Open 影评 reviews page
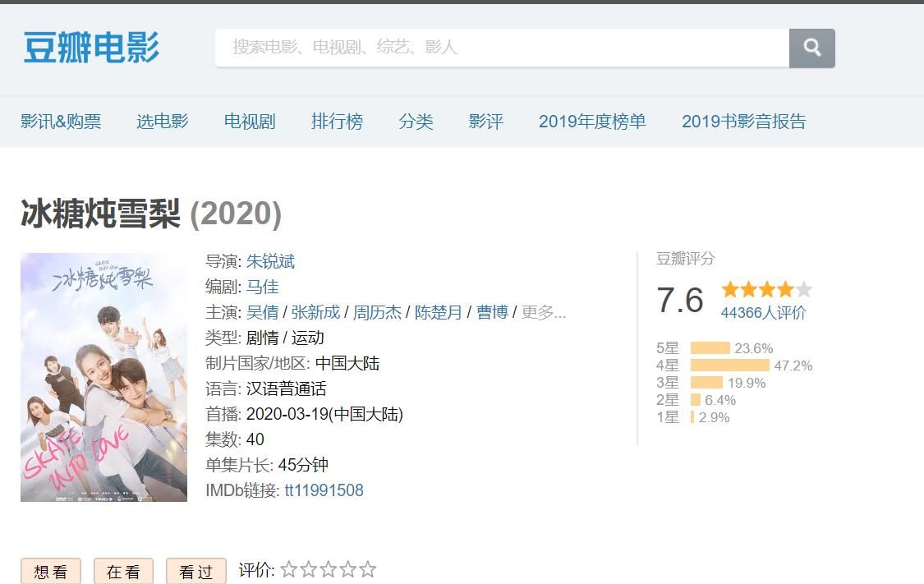 click(x=486, y=122)
